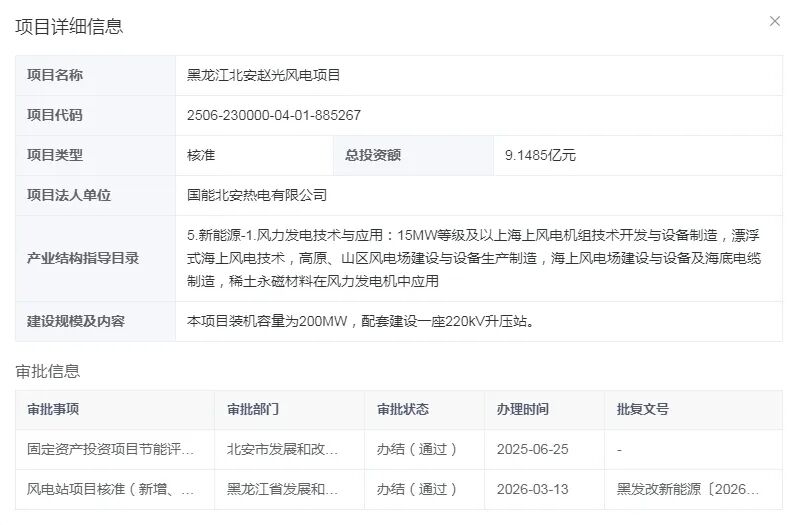Click the project name 黑龙江北安赵光风电项目
The image size is (798, 525).
tap(264, 75)
